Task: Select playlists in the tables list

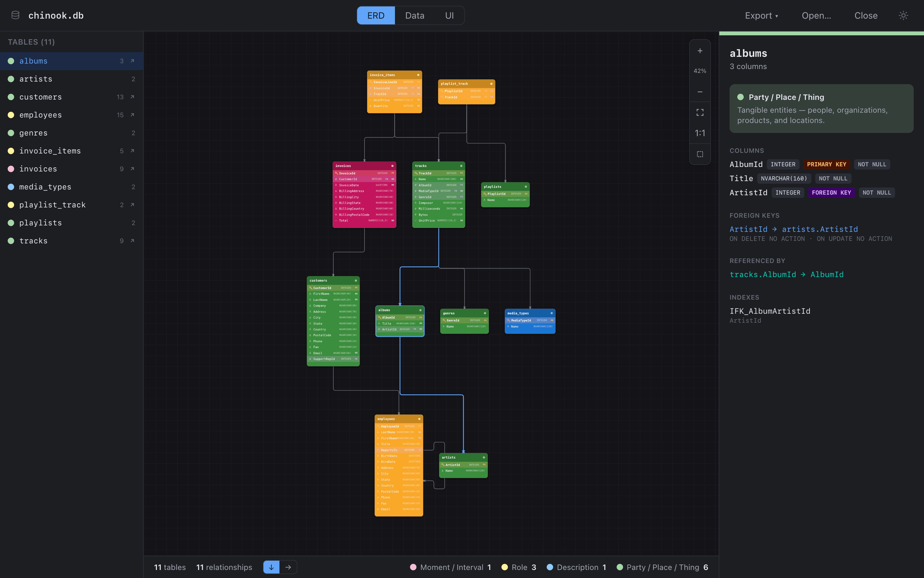Action: (x=72, y=223)
